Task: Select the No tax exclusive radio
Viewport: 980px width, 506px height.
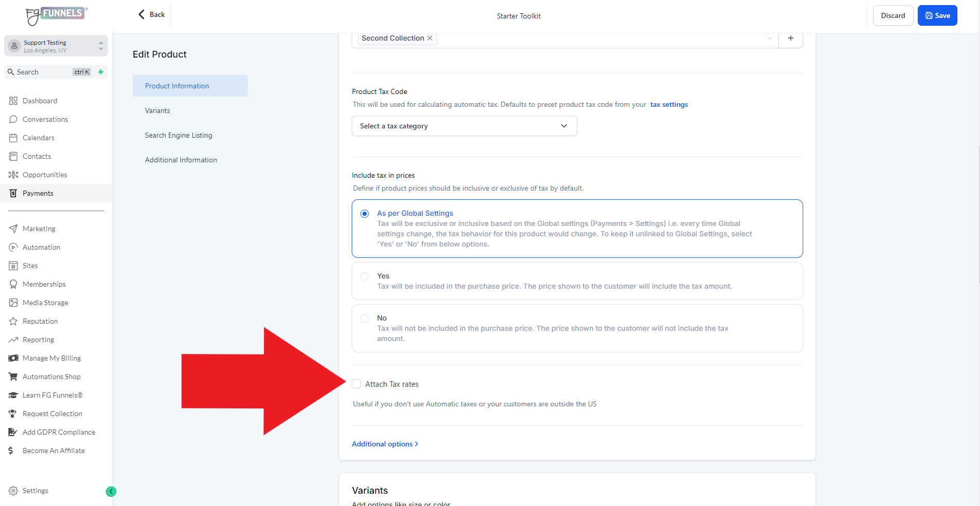Action: [365, 318]
